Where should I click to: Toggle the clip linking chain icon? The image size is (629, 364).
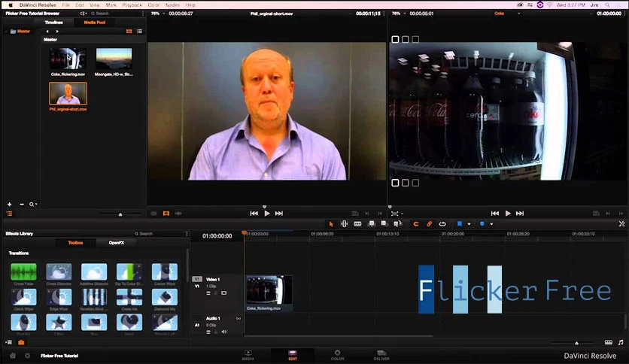pyautogui.click(x=429, y=224)
